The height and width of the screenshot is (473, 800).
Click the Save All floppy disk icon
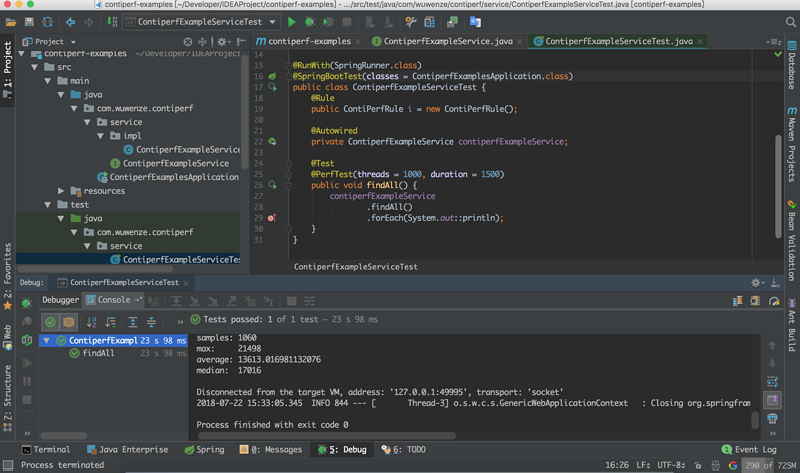click(x=29, y=22)
